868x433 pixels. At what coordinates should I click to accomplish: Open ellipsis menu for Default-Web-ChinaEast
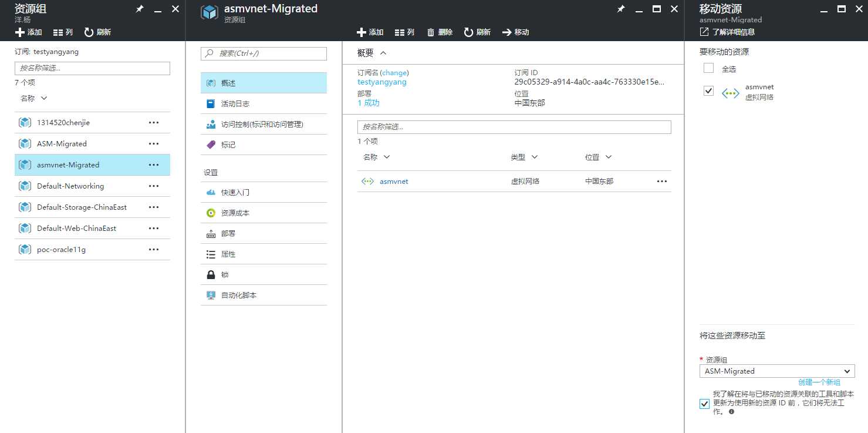(x=154, y=229)
